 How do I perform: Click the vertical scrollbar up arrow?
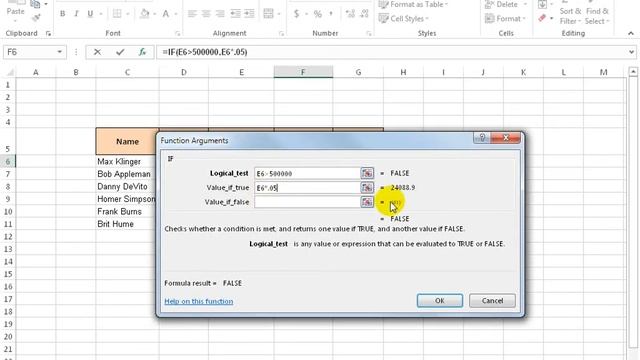click(x=633, y=72)
